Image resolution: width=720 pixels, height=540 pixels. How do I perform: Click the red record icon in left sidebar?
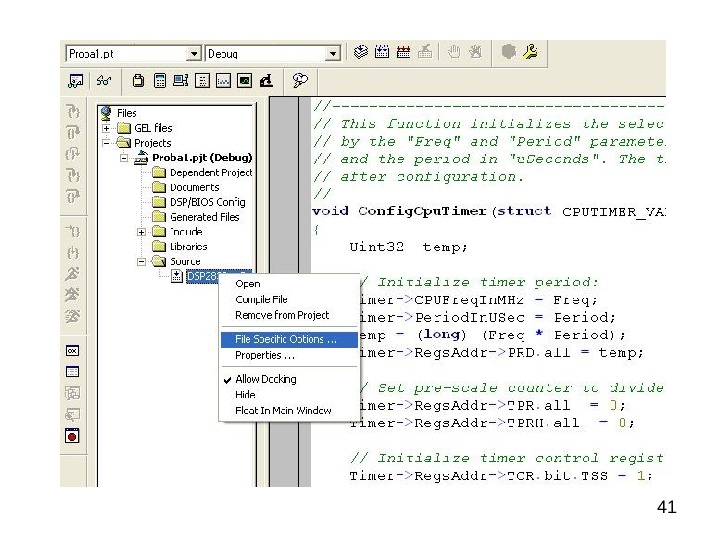(x=72, y=435)
